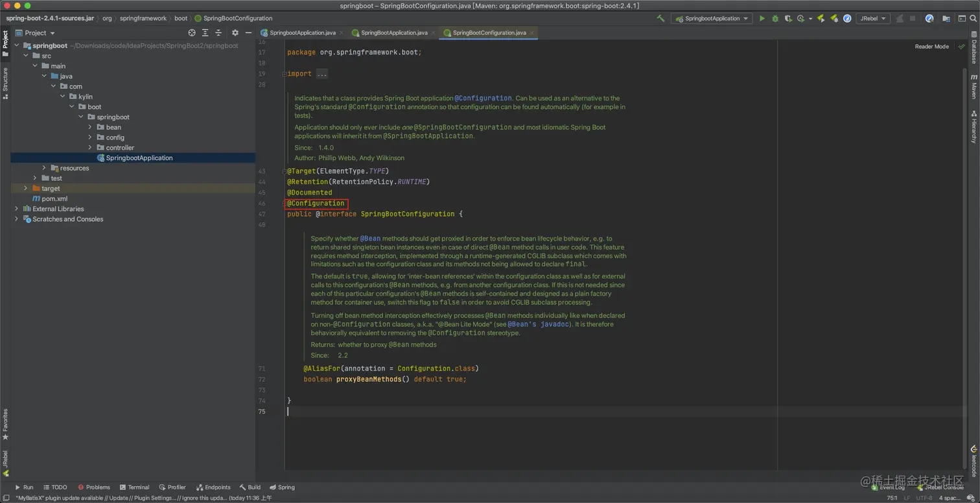Open the dropdown arrow beside the Profiler icon
This screenshot has height=503, width=980.
(x=810, y=19)
